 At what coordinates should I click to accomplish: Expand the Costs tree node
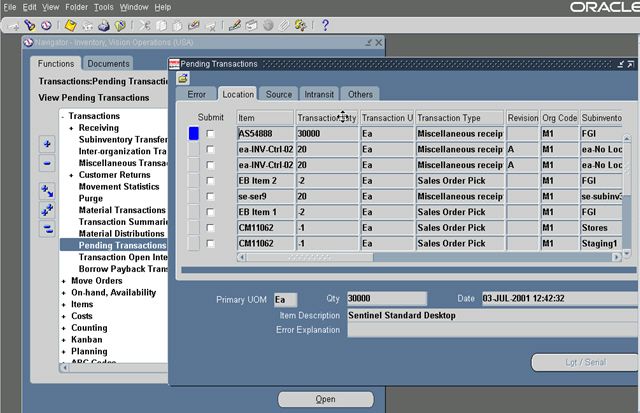(63, 316)
